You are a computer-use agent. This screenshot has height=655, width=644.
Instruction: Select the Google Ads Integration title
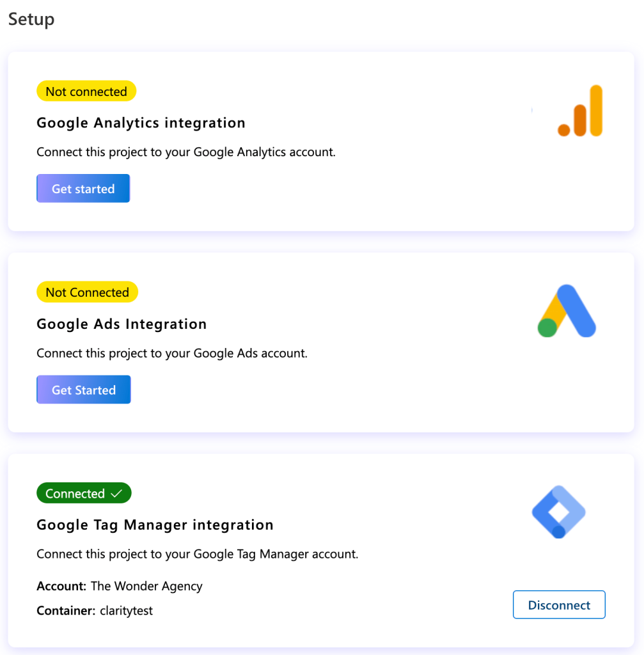122,324
